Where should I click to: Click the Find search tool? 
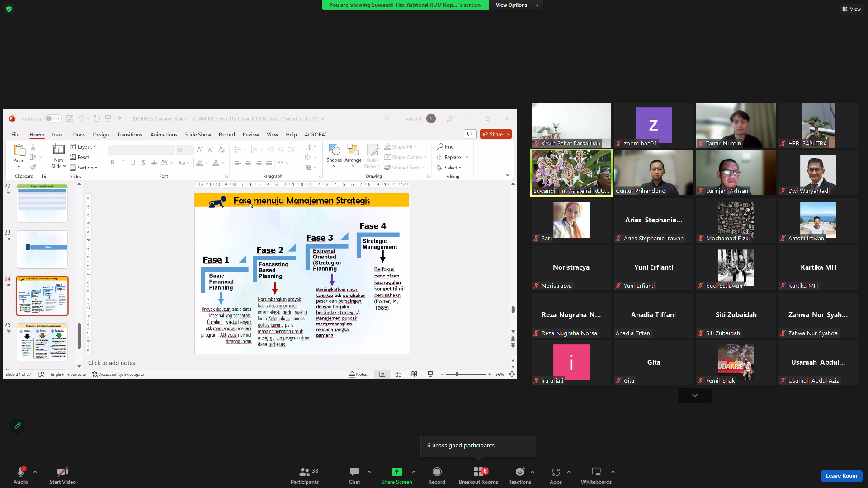(445, 147)
